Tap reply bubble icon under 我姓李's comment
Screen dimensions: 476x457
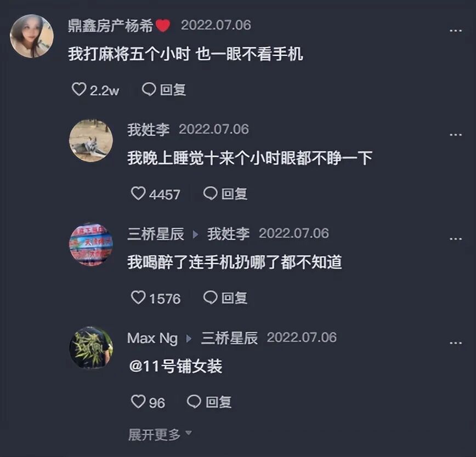[211, 193]
